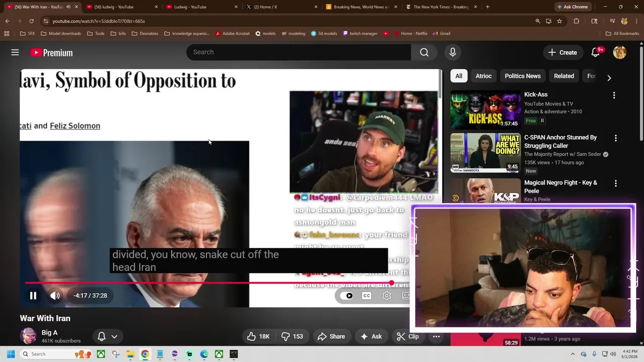This screenshot has width=644, height=362.
Task: Select the All filter chip
Action: click(459, 76)
